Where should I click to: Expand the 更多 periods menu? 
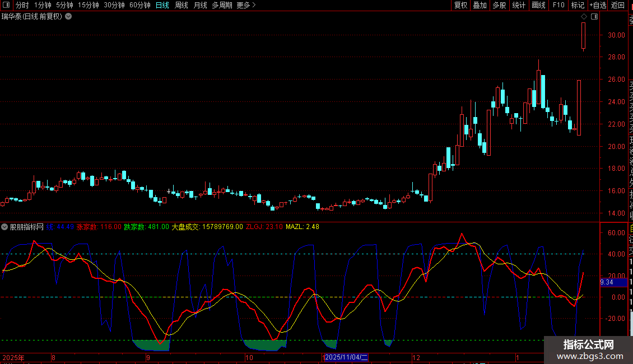point(246,5)
